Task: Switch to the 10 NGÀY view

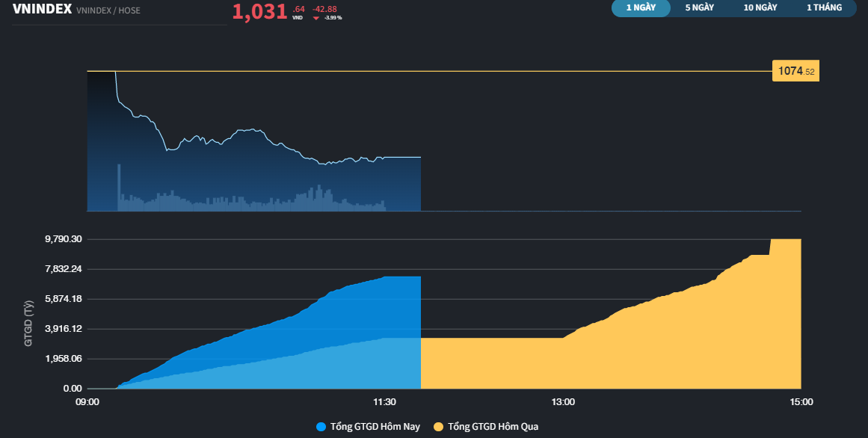Action: (760, 7)
